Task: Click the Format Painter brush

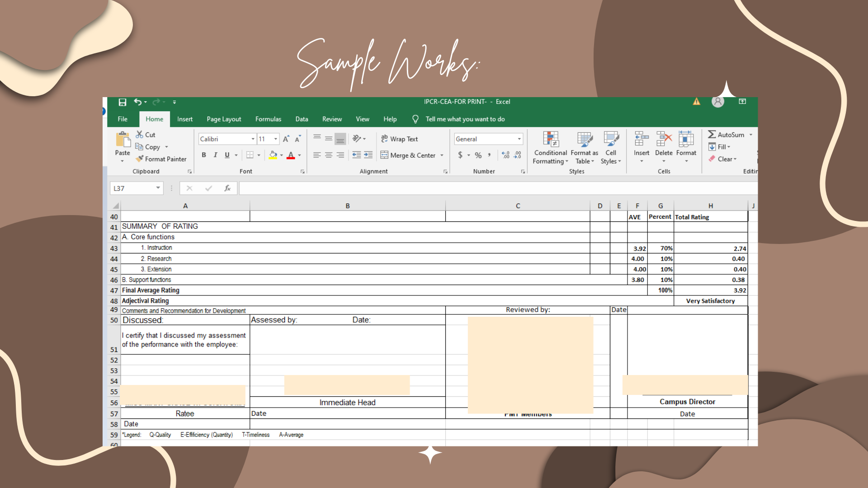Action: [x=140, y=159]
